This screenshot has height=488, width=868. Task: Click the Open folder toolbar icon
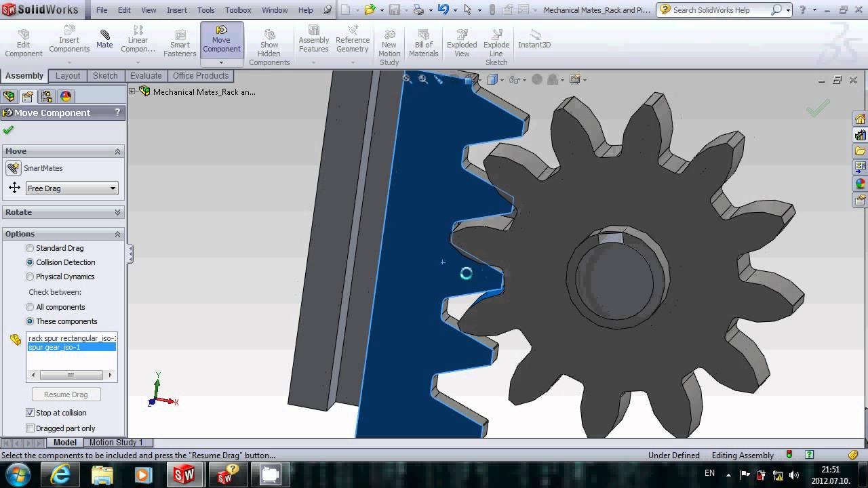click(x=370, y=9)
